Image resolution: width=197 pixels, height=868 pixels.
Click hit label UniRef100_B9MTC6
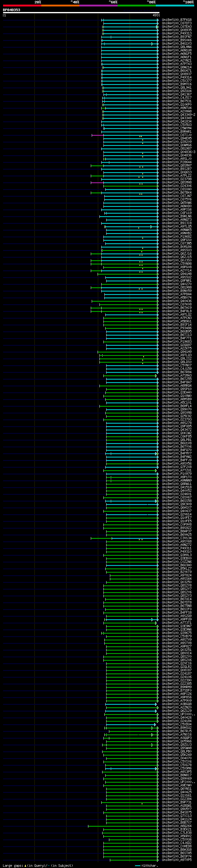pyautogui.click(x=177, y=84)
